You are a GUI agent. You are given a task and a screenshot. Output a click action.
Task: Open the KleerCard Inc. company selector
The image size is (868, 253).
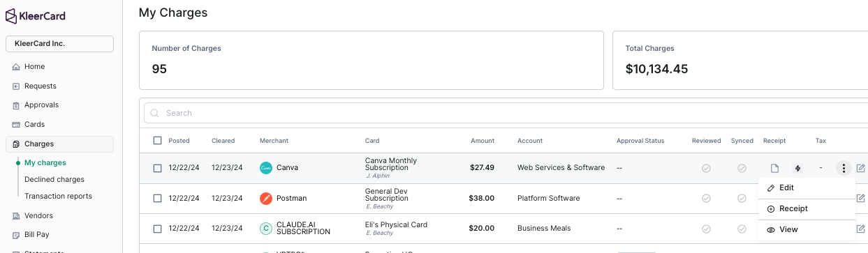click(59, 44)
